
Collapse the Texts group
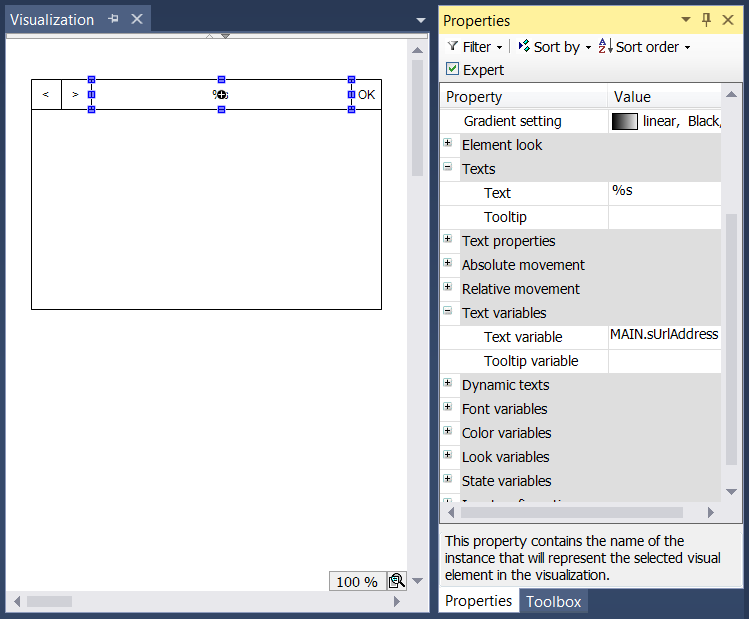pyautogui.click(x=448, y=167)
